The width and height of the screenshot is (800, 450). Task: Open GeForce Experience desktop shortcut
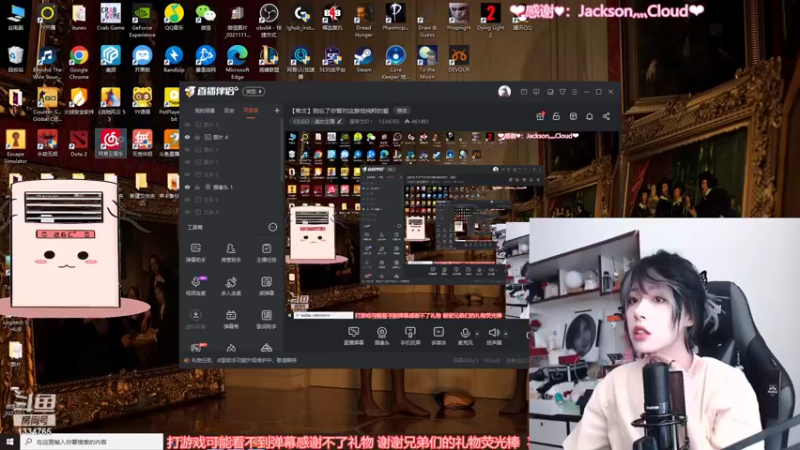coord(142,20)
